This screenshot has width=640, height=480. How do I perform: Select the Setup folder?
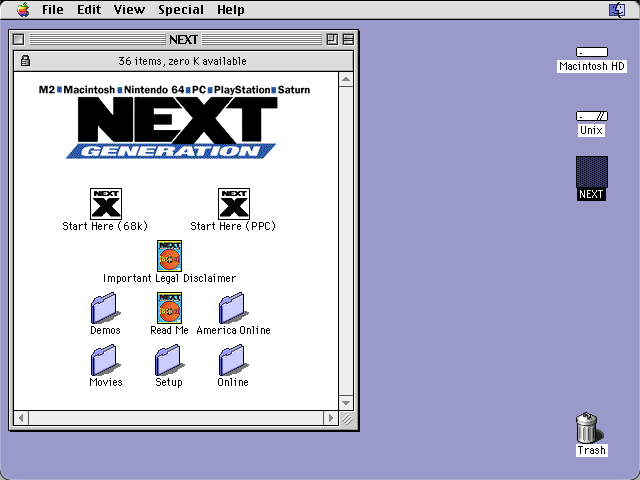click(x=169, y=360)
